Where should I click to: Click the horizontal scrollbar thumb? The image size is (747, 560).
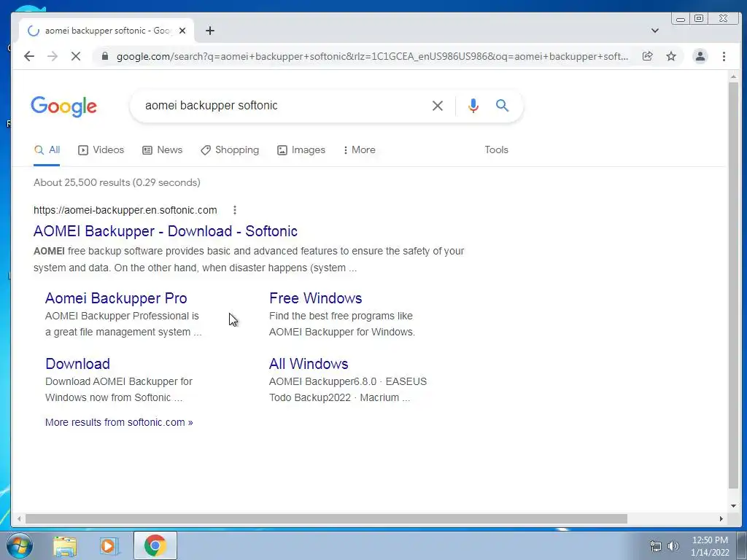[x=326, y=519]
